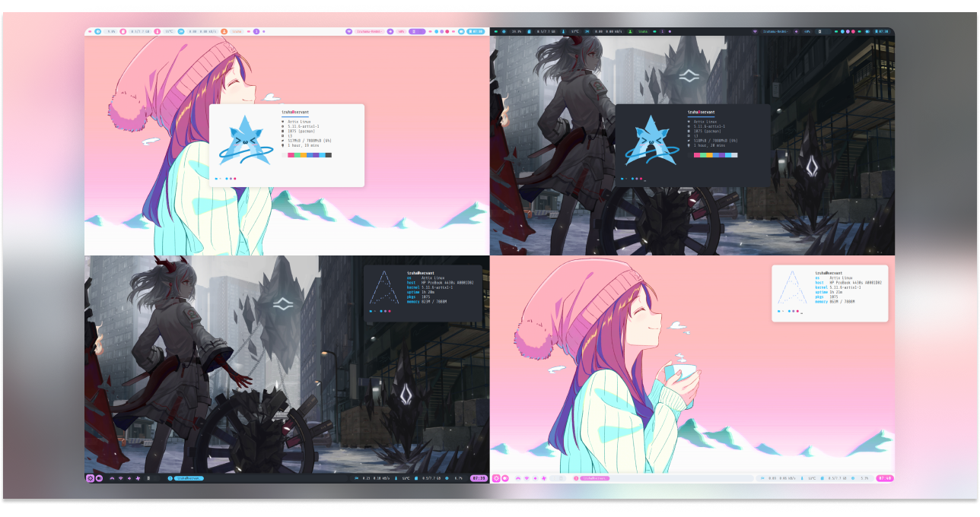Click the izuha@servant window title on bottom bar
Viewport: 980px width, 517px height.
pos(188,479)
